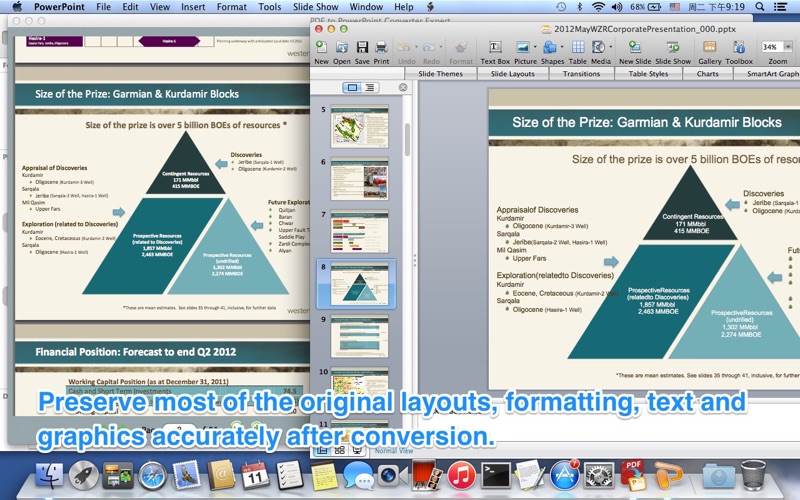Switch to Slide Sorter view at bottom
The image size is (800, 500).
(340, 451)
